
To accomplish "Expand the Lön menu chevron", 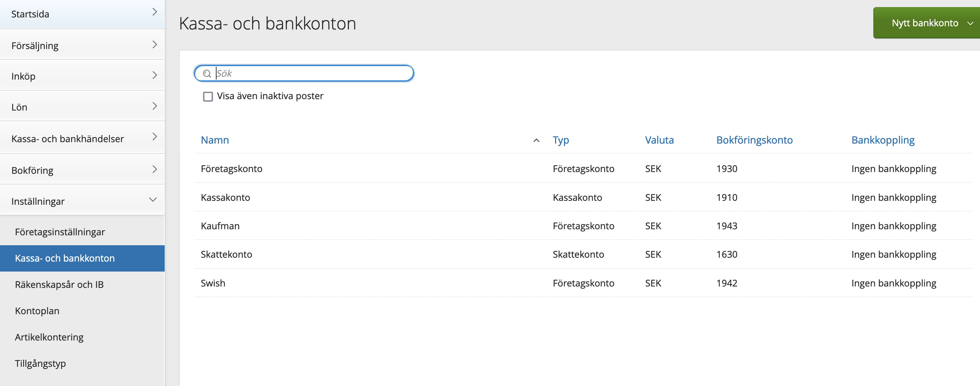I will pyautogui.click(x=154, y=106).
